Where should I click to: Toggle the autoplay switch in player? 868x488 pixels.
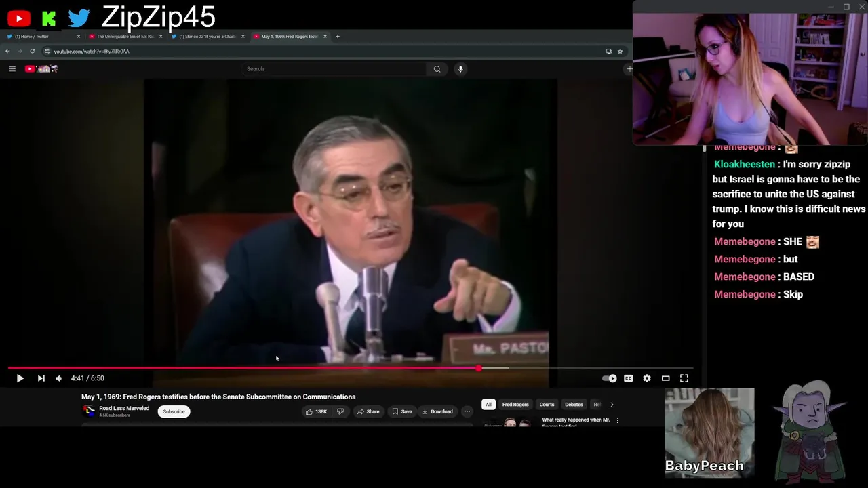point(610,378)
